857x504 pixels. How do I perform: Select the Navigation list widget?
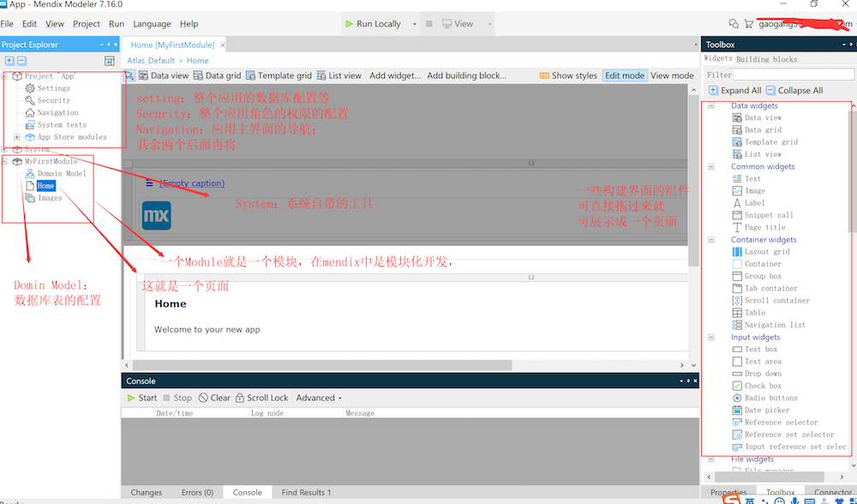[769, 325]
